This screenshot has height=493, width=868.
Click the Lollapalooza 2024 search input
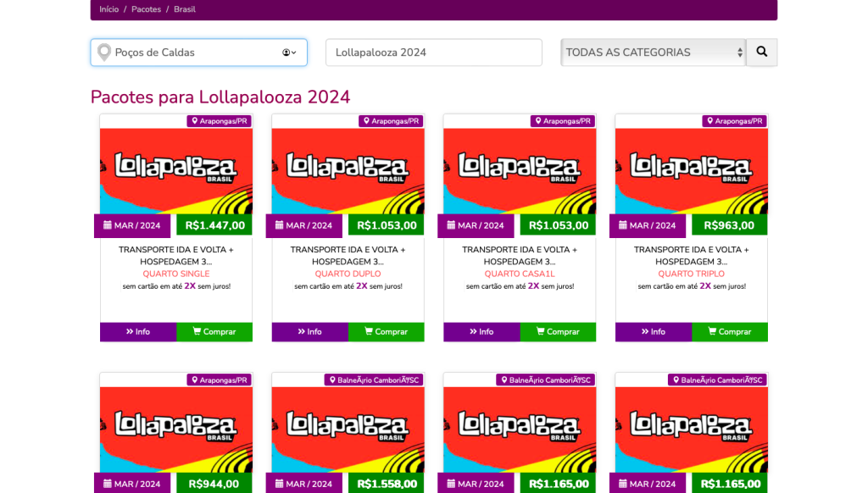point(433,53)
